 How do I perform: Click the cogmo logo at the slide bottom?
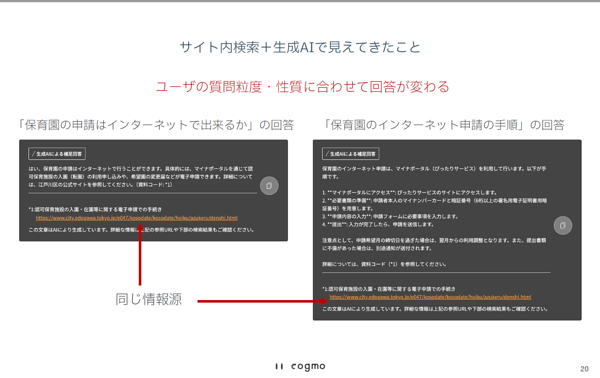[300, 366]
